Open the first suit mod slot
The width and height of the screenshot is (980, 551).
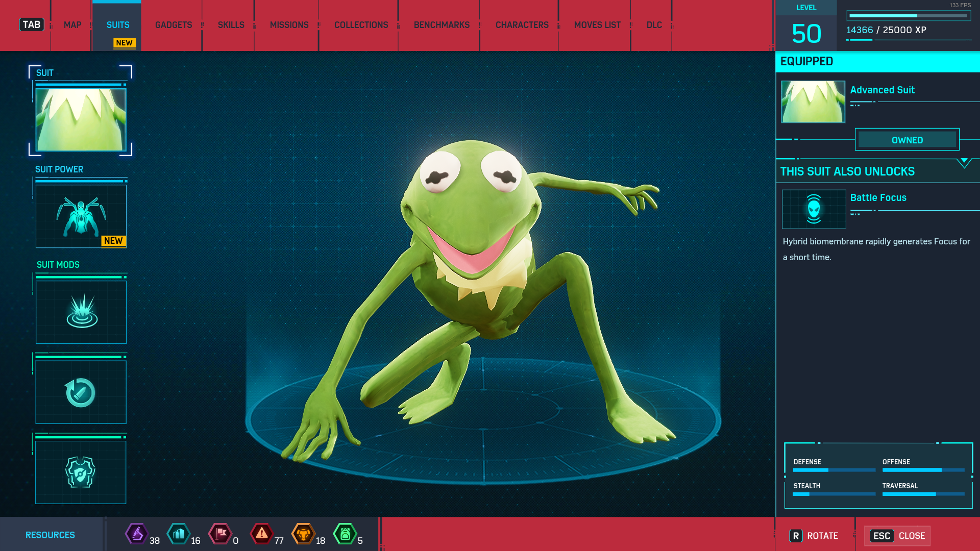[81, 312]
